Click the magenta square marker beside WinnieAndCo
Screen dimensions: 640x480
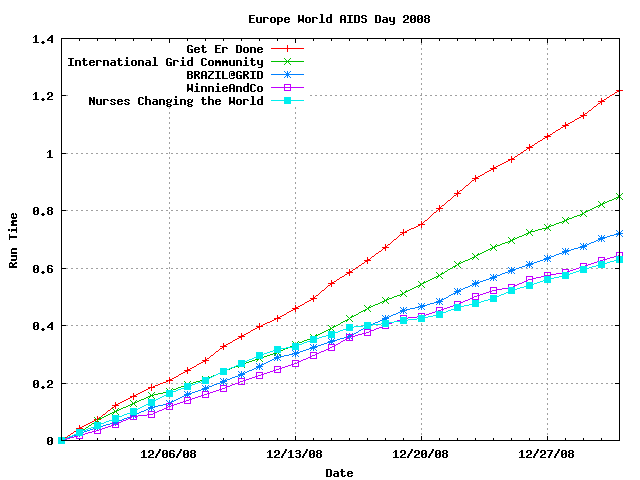[x=286, y=88]
